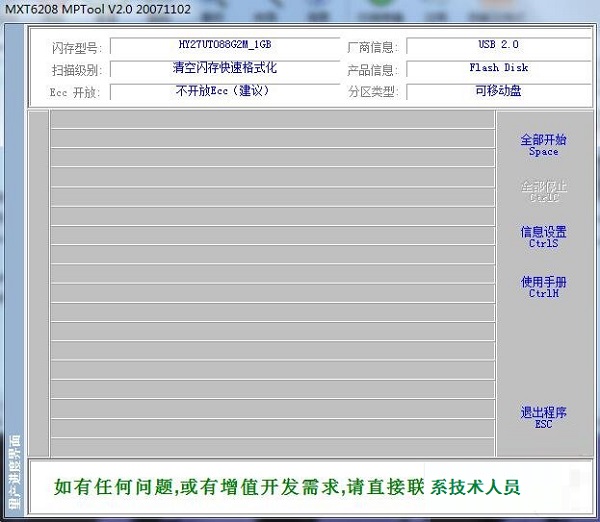Viewport: 600px width, 522px height.
Task: Click the 厂商信息 label
Action: pos(373,47)
